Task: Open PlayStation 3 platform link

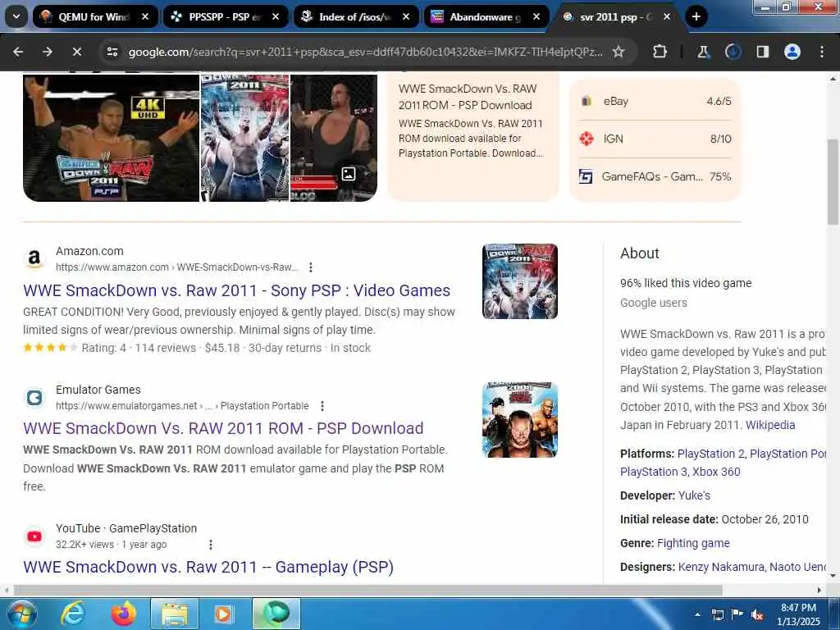Action: coord(654,472)
